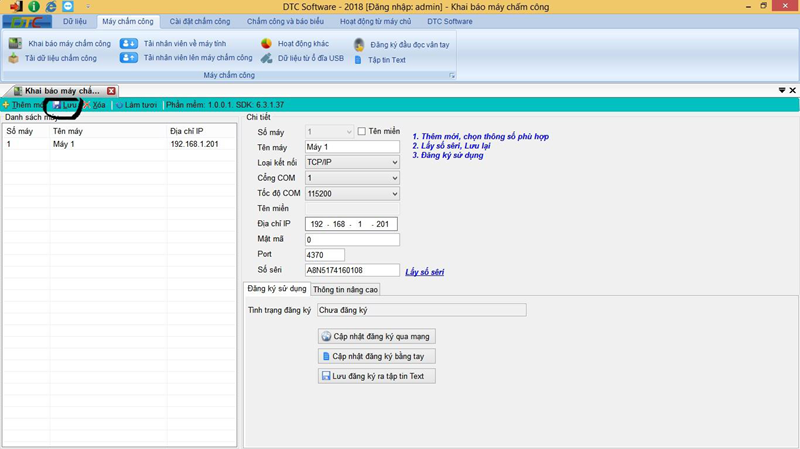Click Cập nhật đăng ký qua mạng button
Screen dimensions: 800x449
[377, 336]
